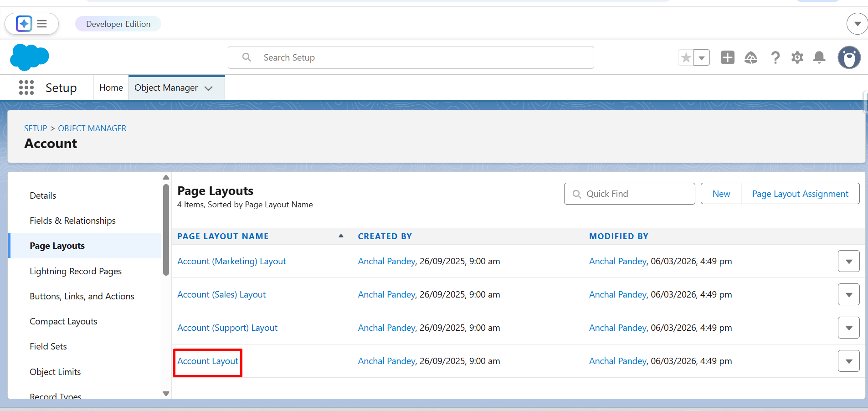Open Anchal Pandey creator link in Marketing row
868x411 pixels.
point(386,261)
